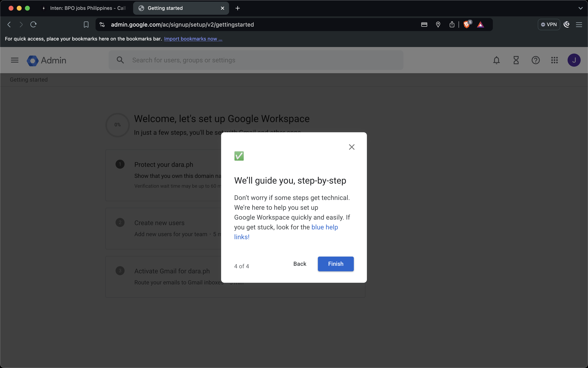Open Brave Shields lion icon
Image resolution: width=588 pixels, height=368 pixels.
coord(467,25)
